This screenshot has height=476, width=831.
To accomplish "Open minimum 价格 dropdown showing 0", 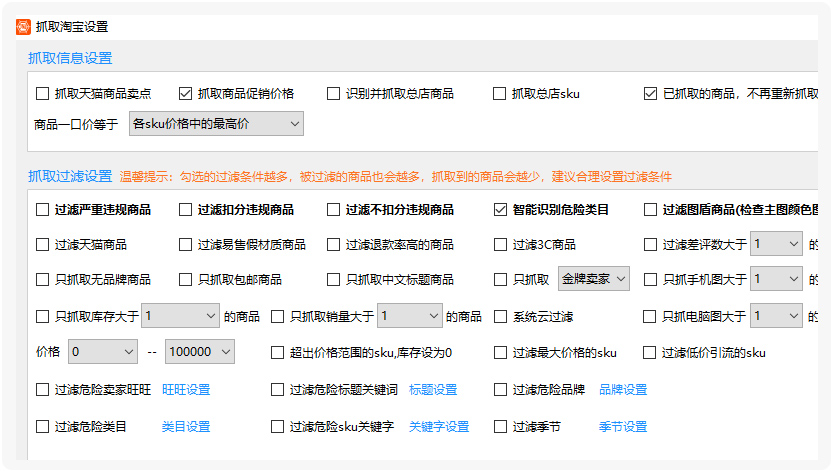I will coord(103,352).
